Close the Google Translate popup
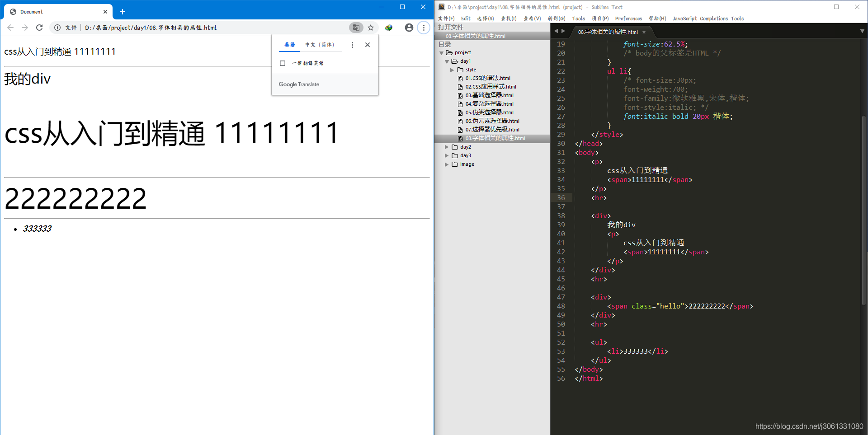This screenshot has width=868, height=435. point(368,45)
